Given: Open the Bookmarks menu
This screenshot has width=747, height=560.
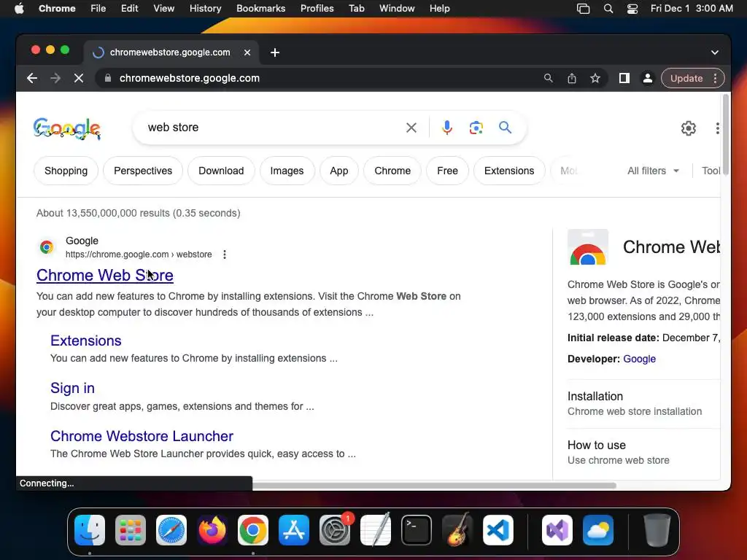Looking at the screenshot, I should point(260,9).
